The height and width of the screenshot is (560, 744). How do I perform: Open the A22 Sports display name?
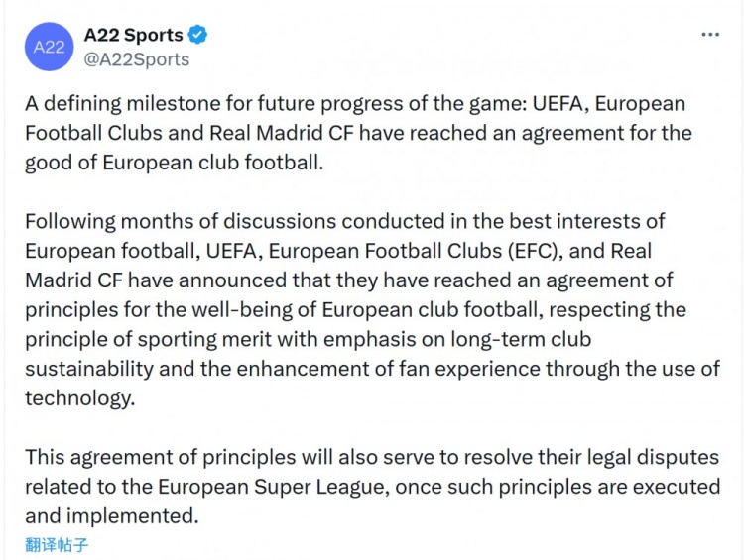point(133,36)
